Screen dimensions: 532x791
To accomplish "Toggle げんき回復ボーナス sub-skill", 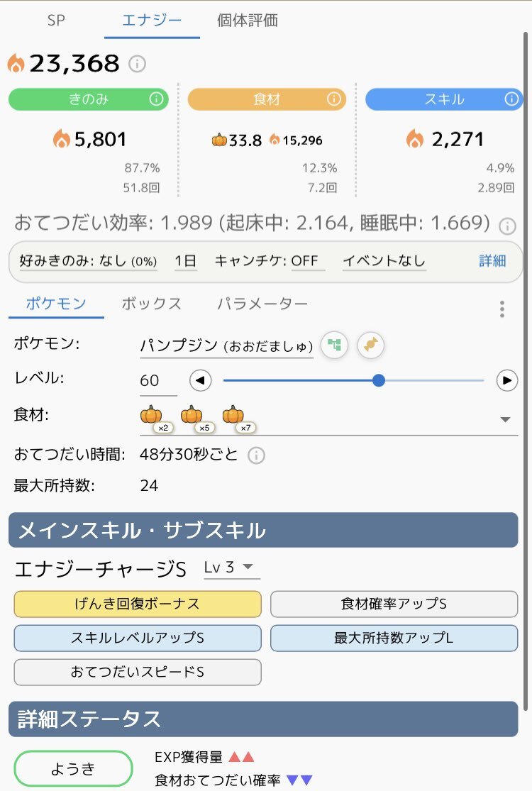I will (138, 604).
